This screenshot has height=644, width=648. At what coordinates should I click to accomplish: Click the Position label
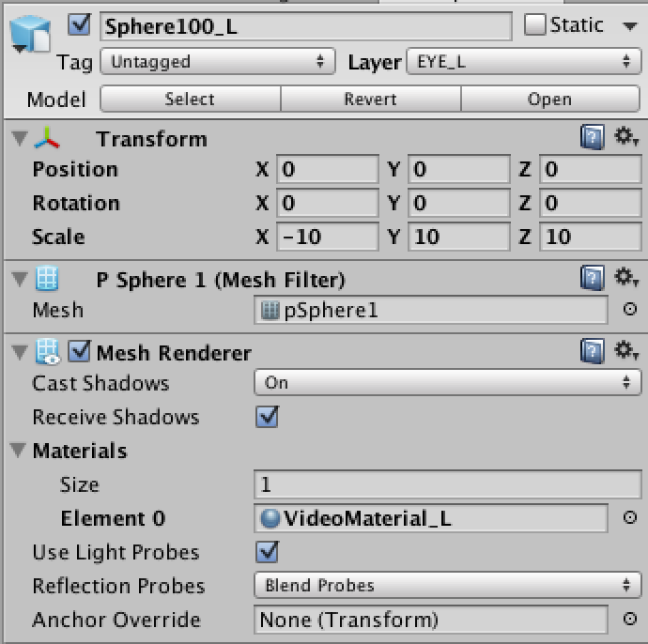pos(75,169)
